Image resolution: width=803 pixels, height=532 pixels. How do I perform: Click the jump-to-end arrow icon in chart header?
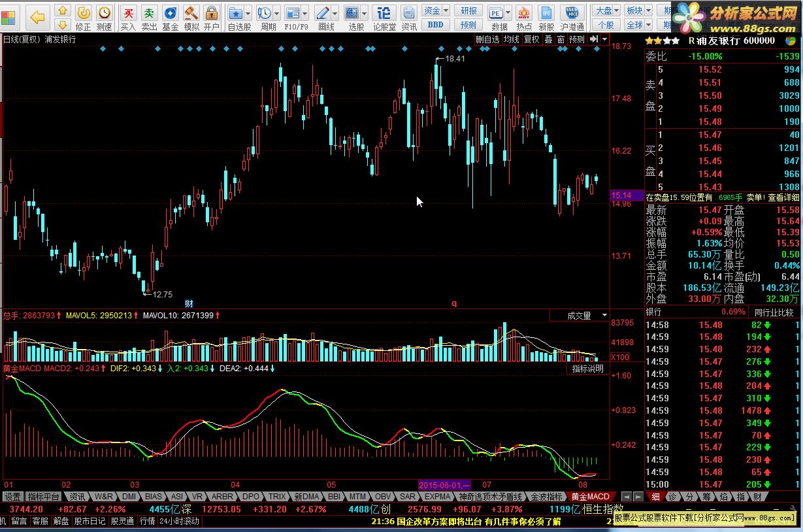(594, 39)
